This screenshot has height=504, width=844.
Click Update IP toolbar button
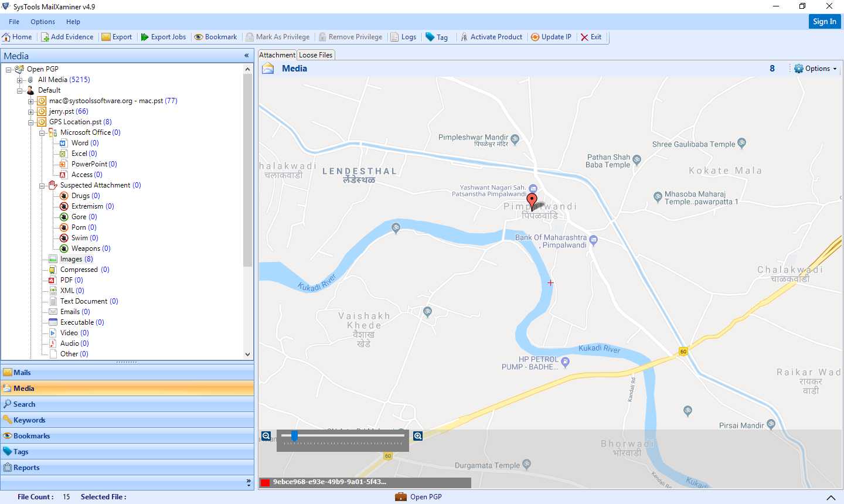point(551,37)
